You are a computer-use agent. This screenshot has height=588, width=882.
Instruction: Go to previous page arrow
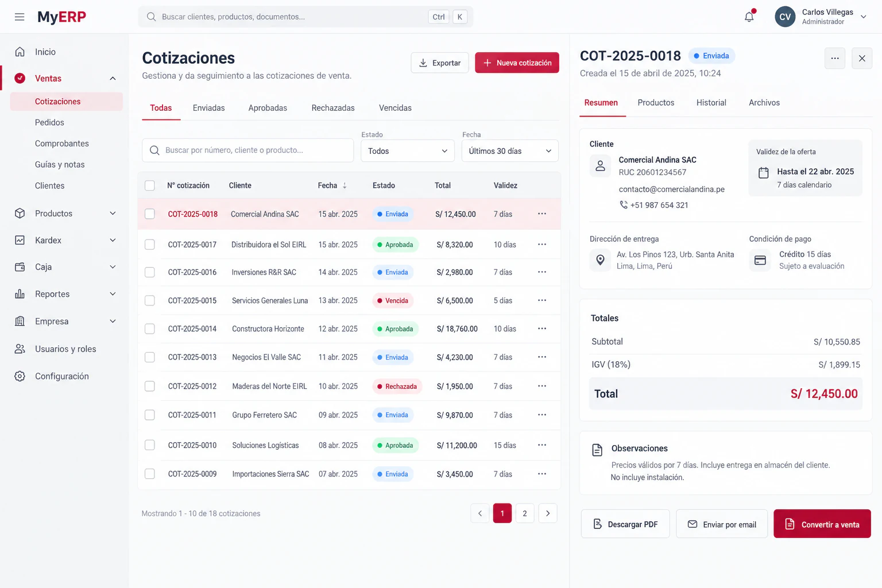click(x=480, y=513)
